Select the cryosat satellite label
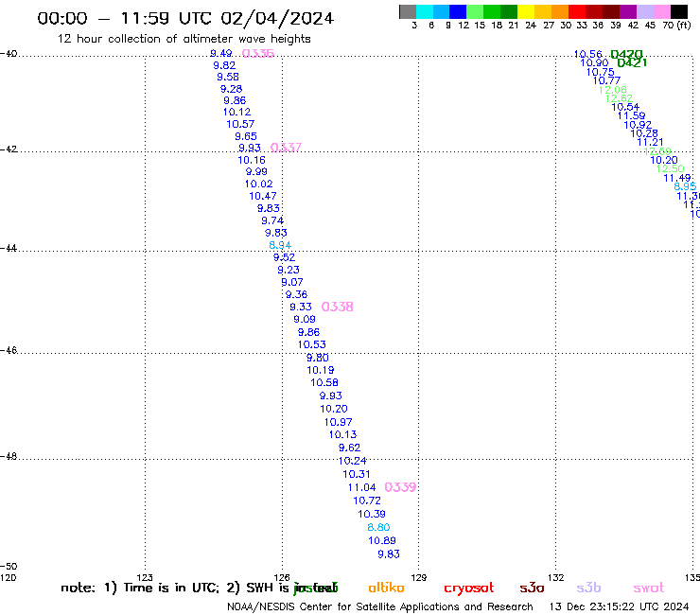Image resolution: width=700 pixels, height=615 pixels. tap(469, 589)
